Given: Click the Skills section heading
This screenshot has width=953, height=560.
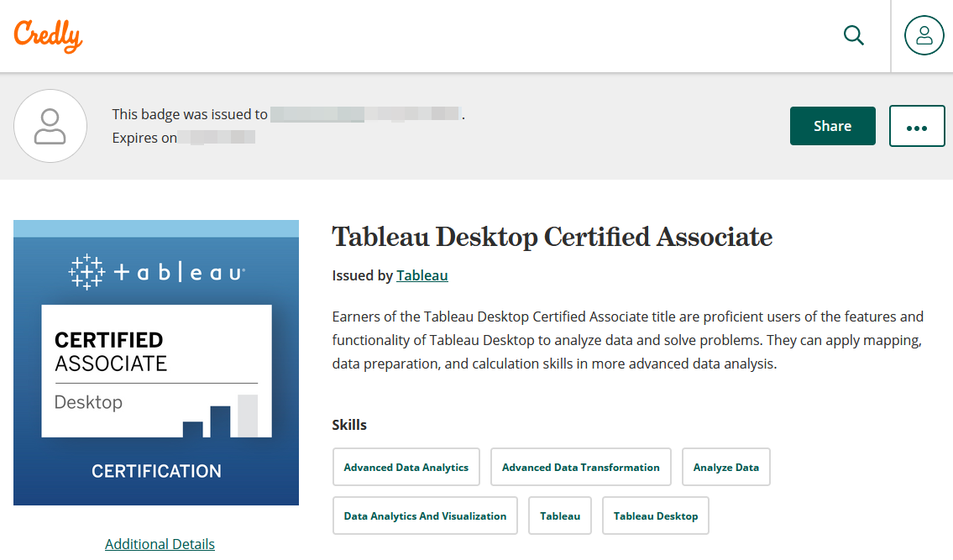Looking at the screenshot, I should pos(349,425).
